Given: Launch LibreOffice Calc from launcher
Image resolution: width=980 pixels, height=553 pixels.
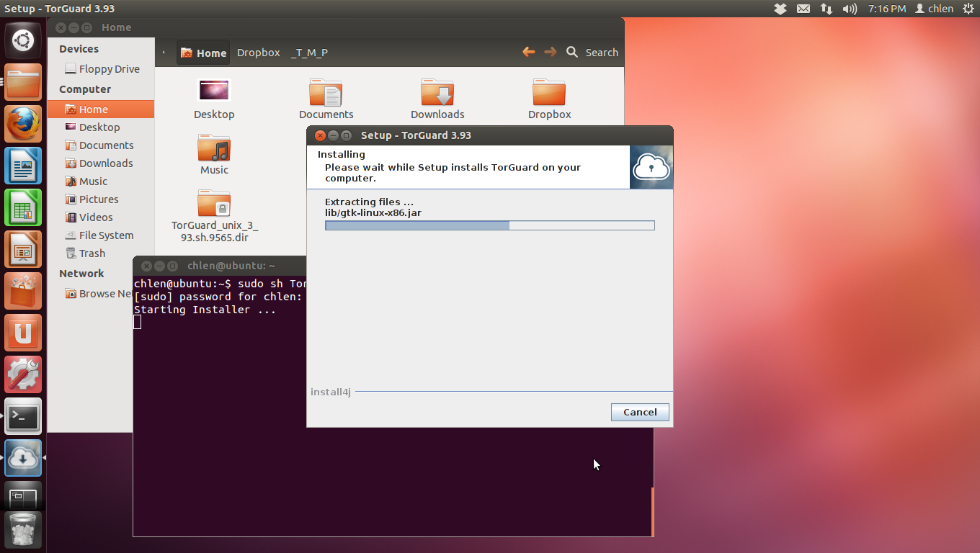Looking at the screenshot, I should pyautogui.click(x=23, y=207).
